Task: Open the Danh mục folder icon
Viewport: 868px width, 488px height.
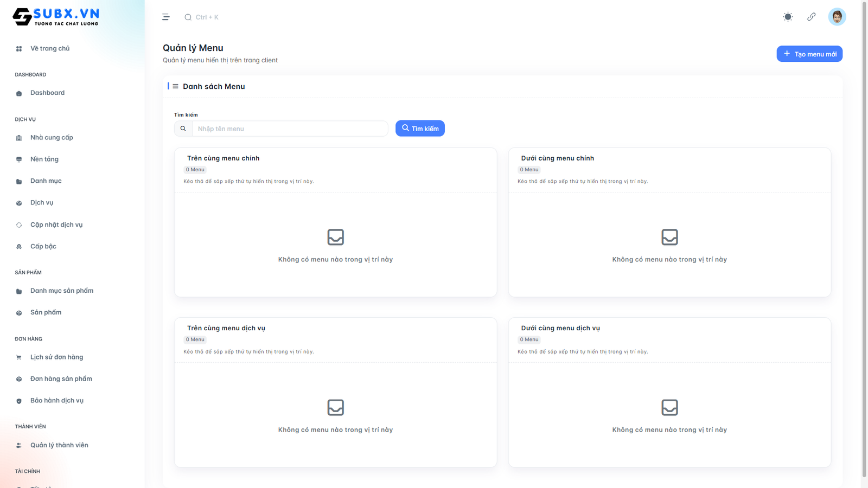Action: click(19, 182)
